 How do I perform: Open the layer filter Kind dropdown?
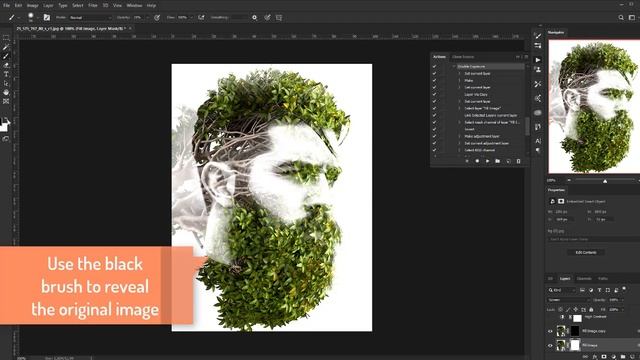562,290
